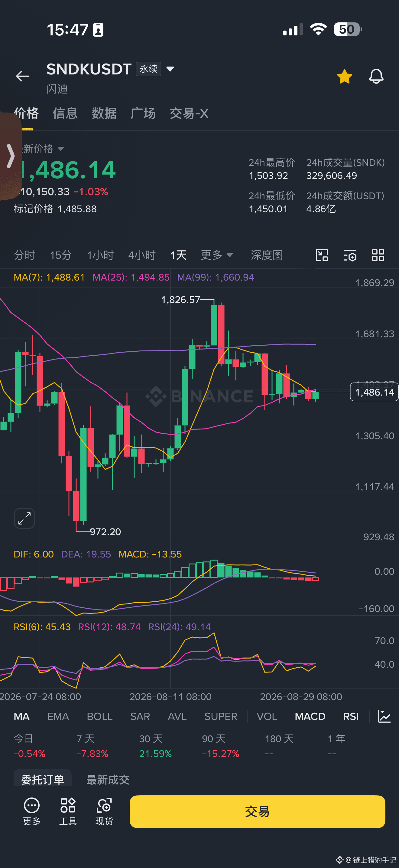This screenshot has width=399, height=868.
Task: Open the multi-chart grid layout icon
Action: click(378, 255)
